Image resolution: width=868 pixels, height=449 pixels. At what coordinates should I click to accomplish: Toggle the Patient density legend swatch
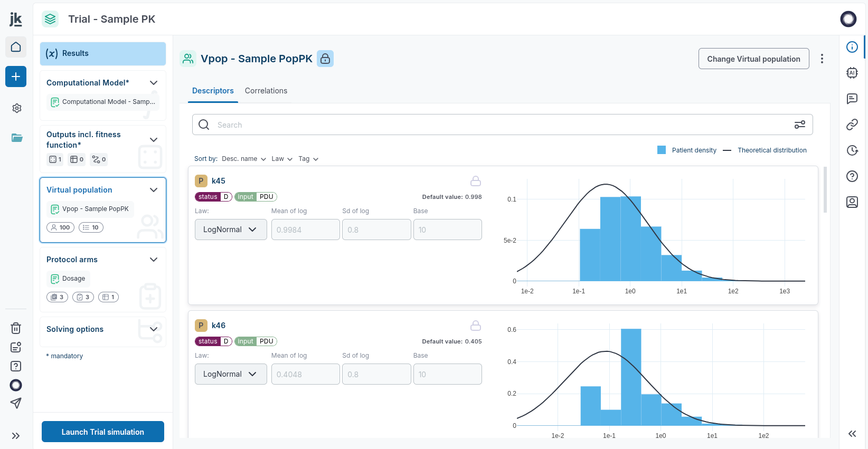(661, 150)
